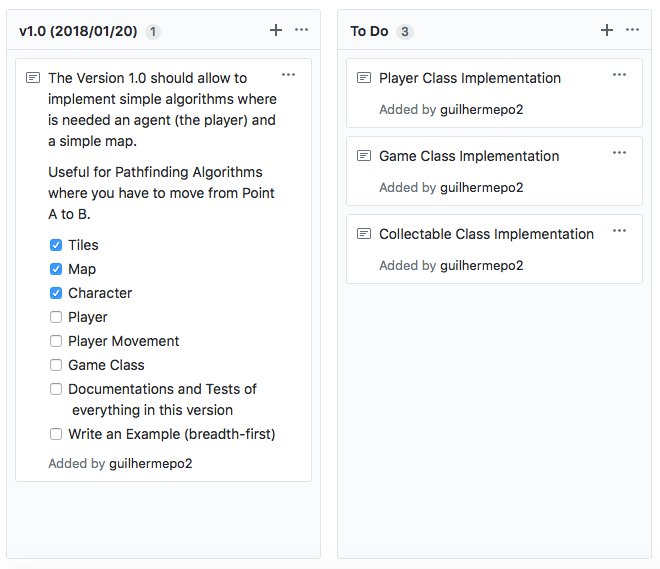Open guilhermepo2 profile on Player Class card

click(481, 110)
